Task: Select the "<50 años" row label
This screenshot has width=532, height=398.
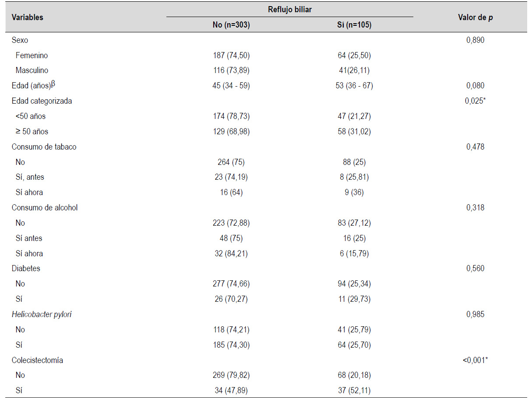Action: click(x=30, y=116)
